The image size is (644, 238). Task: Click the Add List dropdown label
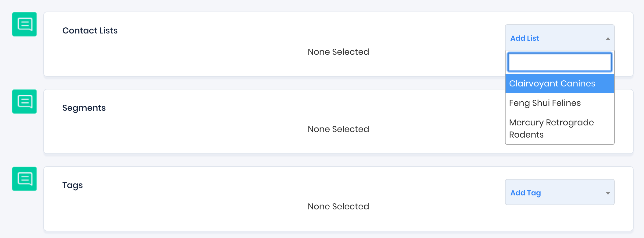coord(524,38)
